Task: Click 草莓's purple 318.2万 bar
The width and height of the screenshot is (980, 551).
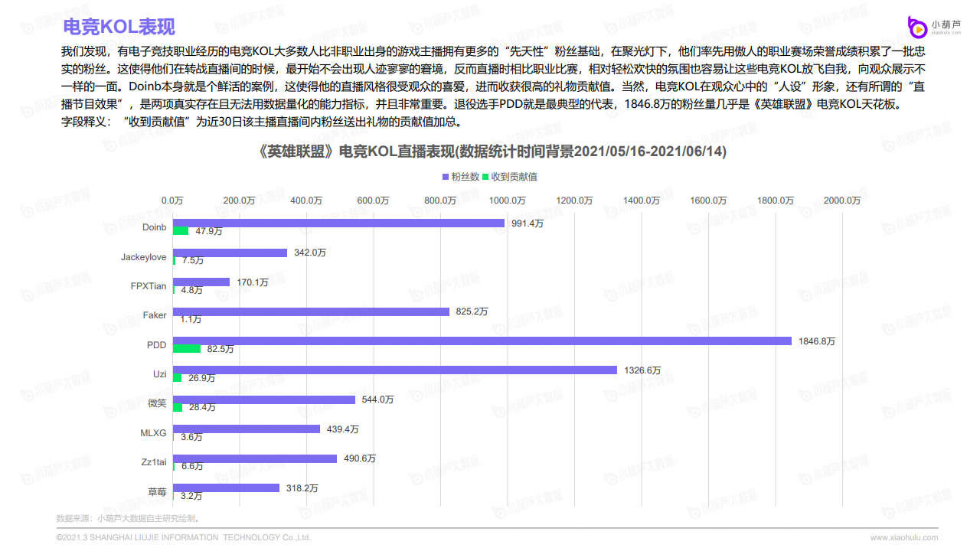Action: (x=226, y=487)
